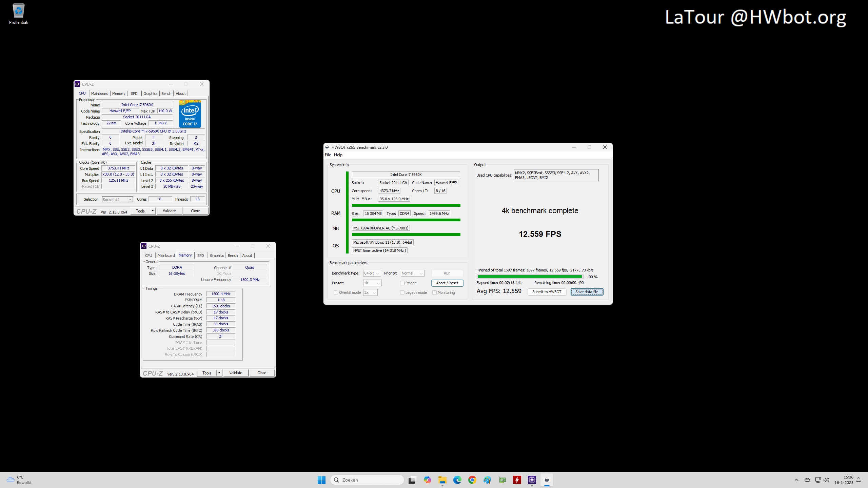
Task: Open the weather widget showing 6°C Bewolkt
Action: pyautogui.click(x=19, y=480)
